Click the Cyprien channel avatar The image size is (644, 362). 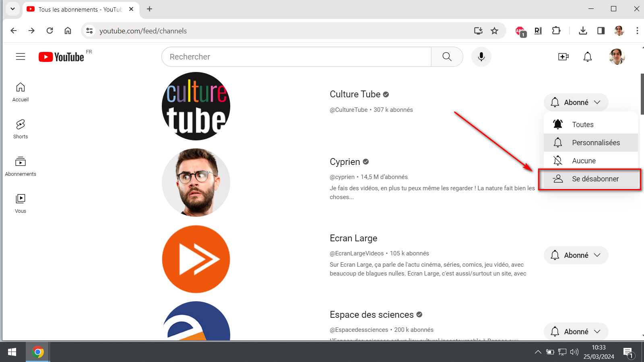196,183
